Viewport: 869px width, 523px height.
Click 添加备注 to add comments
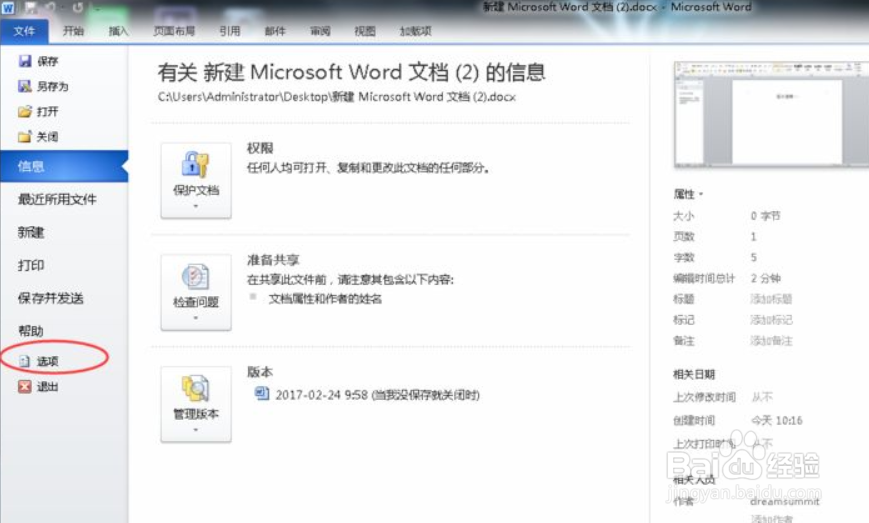(x=771, y=341)
